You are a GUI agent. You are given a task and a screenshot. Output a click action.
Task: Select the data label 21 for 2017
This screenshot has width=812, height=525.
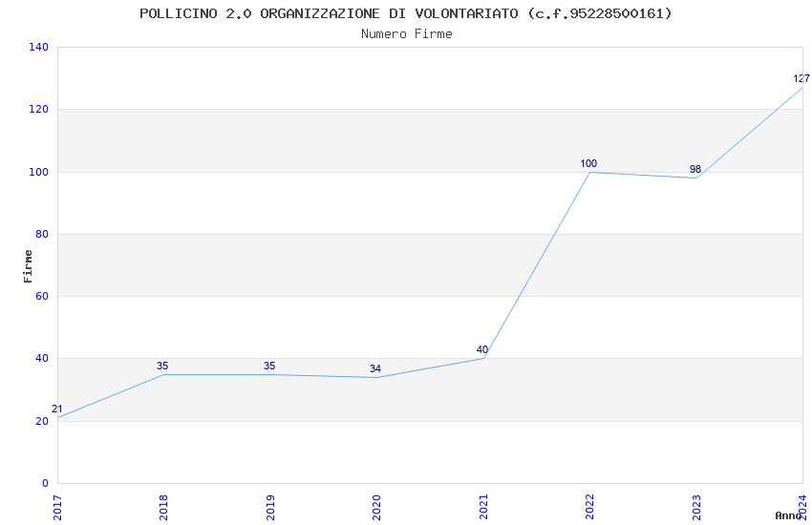57,409
